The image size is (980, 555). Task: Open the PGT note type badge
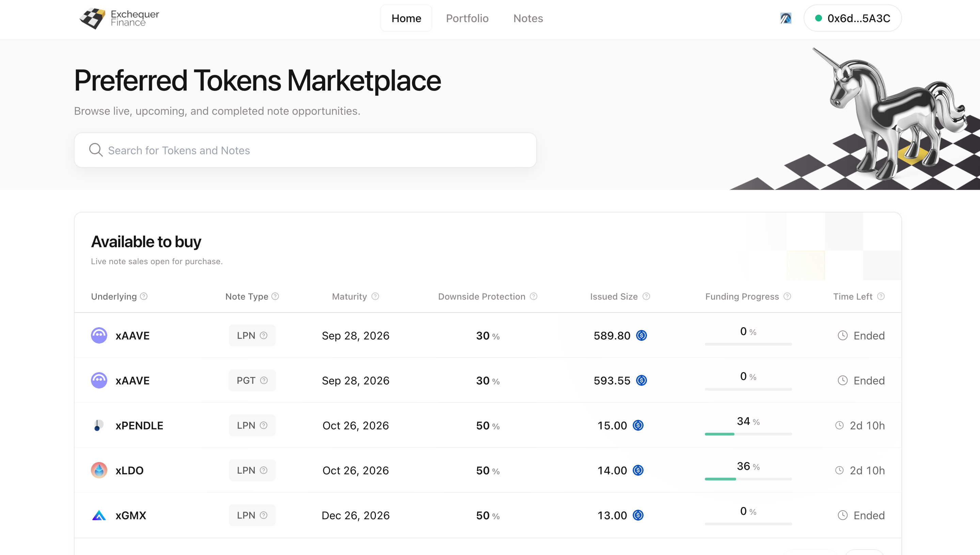[252, 380]
